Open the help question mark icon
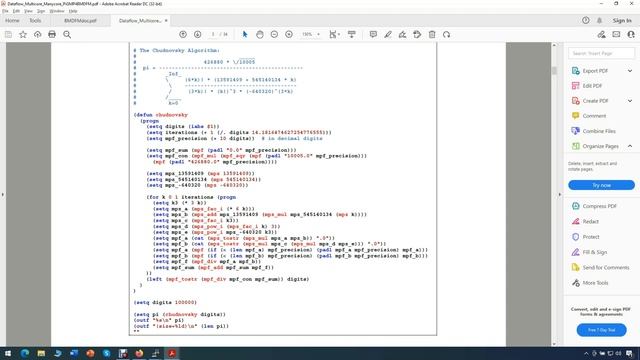The height and width of the screenshot is (360, 640). click(586, 20)
